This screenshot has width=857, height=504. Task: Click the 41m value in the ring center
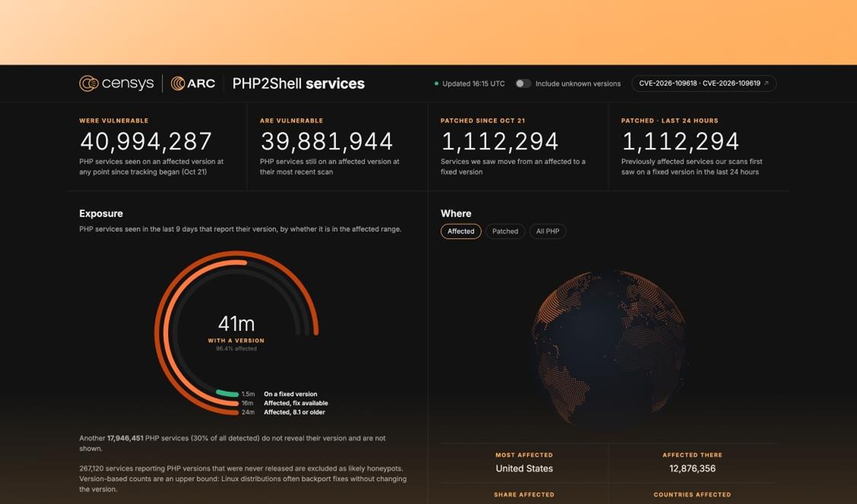click(x=236, y=324)
